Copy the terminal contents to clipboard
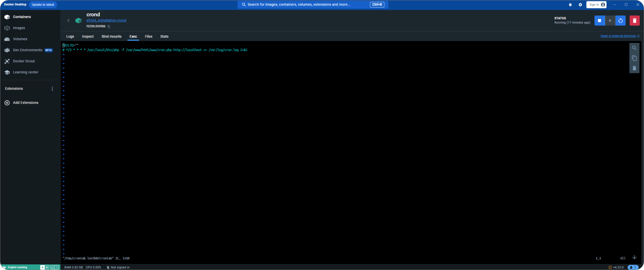 click(634, 58)
